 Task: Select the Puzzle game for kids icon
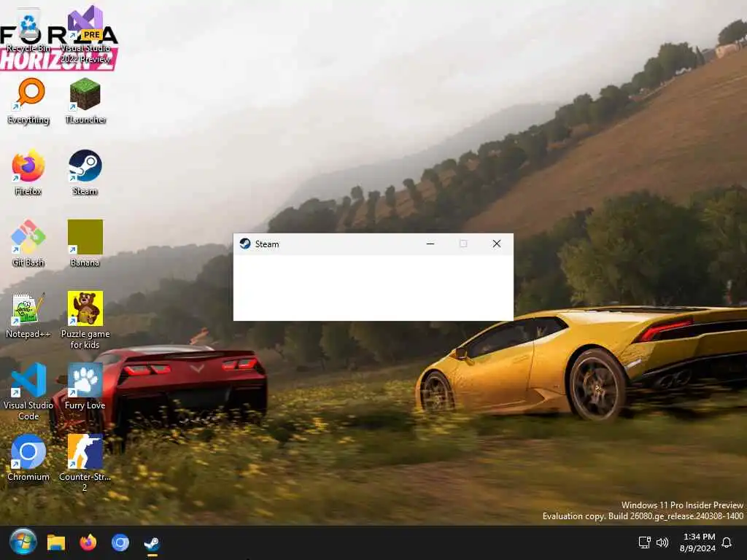point(85,320)
